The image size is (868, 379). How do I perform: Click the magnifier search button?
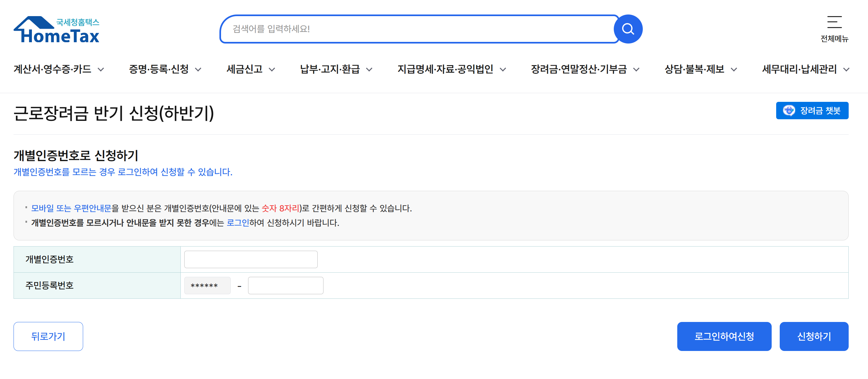point(628,29)
